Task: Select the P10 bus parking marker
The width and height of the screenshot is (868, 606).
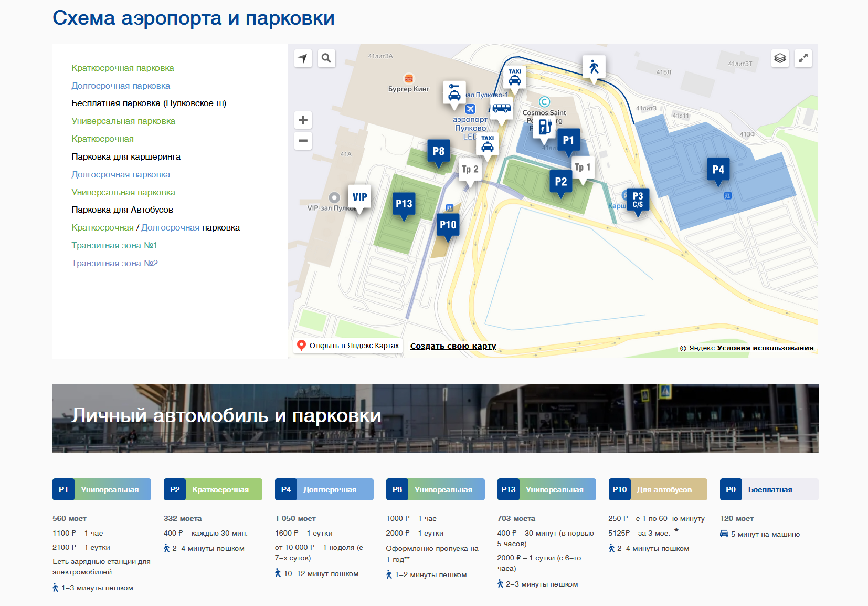Action: coord(448,225)
